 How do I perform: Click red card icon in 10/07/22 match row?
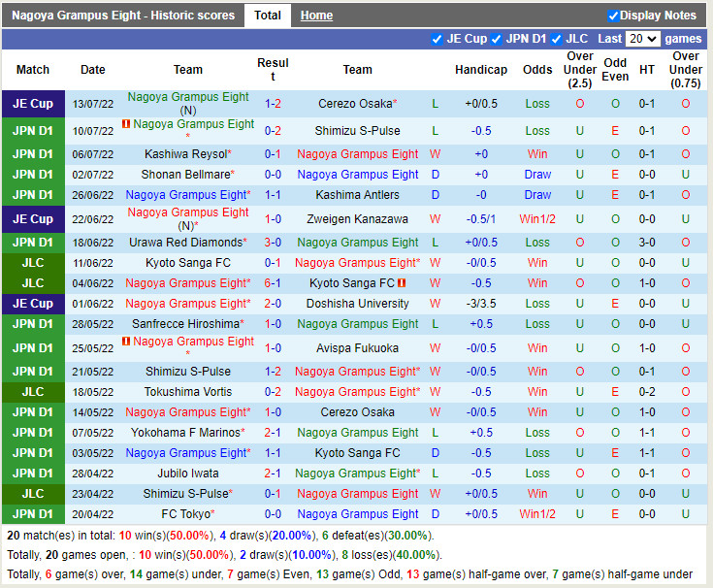pyautogui.click(x=126, y=124)
